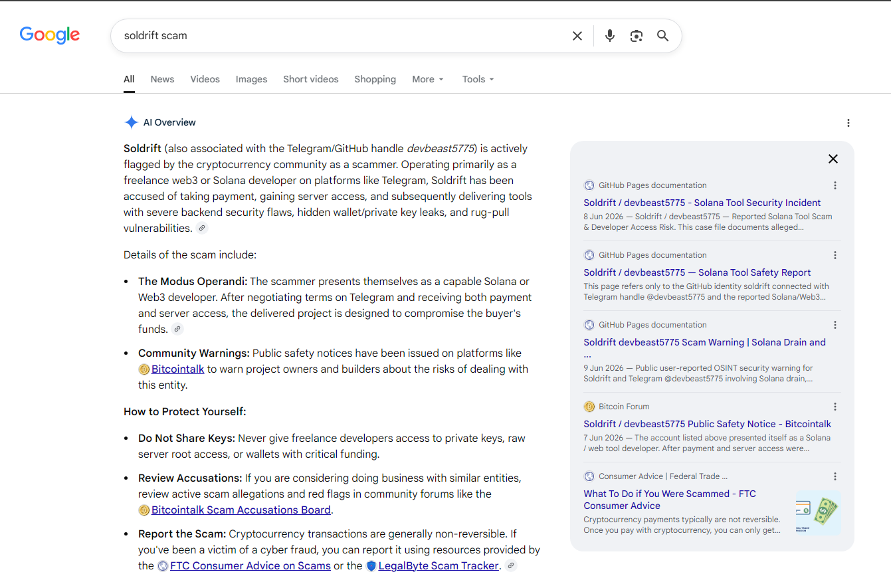Start voice search with the microphone icon
This screenshot has height=588, width=891.
point(610,36)
